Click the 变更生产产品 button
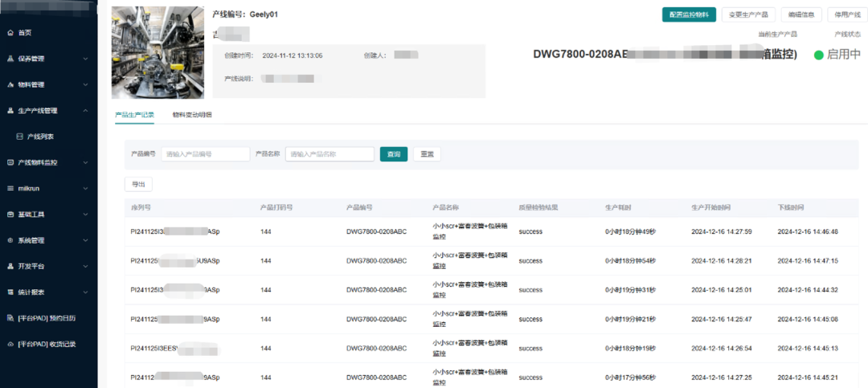The width and height of the screenshot is (868, 388). [747, 15]
